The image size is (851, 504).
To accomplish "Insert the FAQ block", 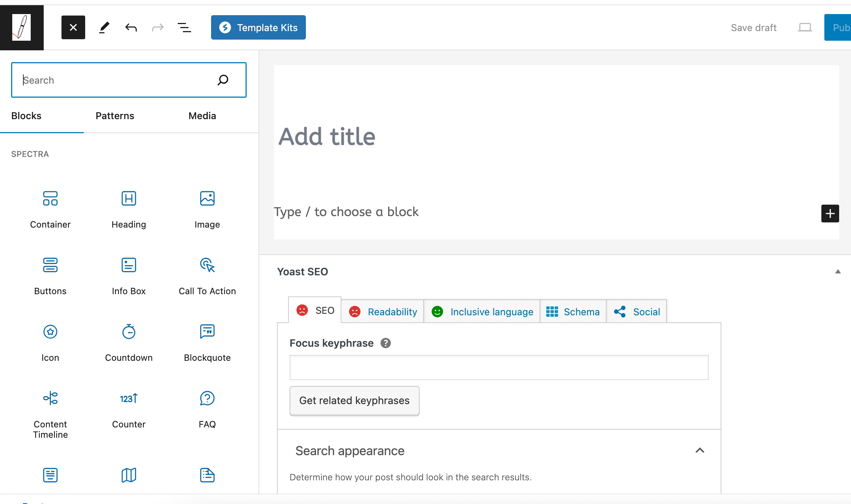I will 207,409.
